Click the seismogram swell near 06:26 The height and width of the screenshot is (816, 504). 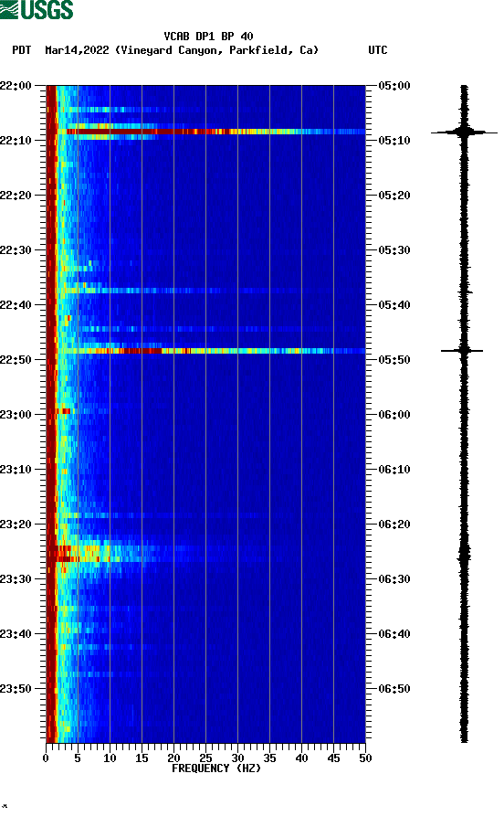(x=464, y=556)
